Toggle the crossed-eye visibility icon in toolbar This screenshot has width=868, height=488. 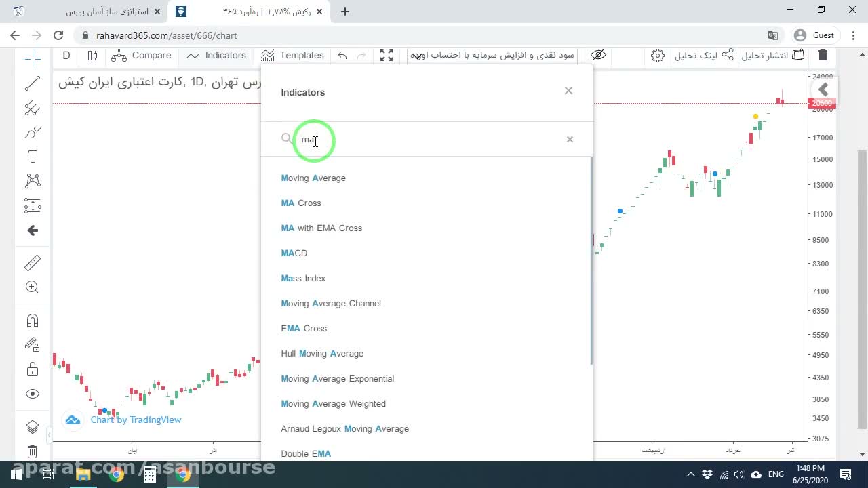pyautogui.click(x=598, y=56)
